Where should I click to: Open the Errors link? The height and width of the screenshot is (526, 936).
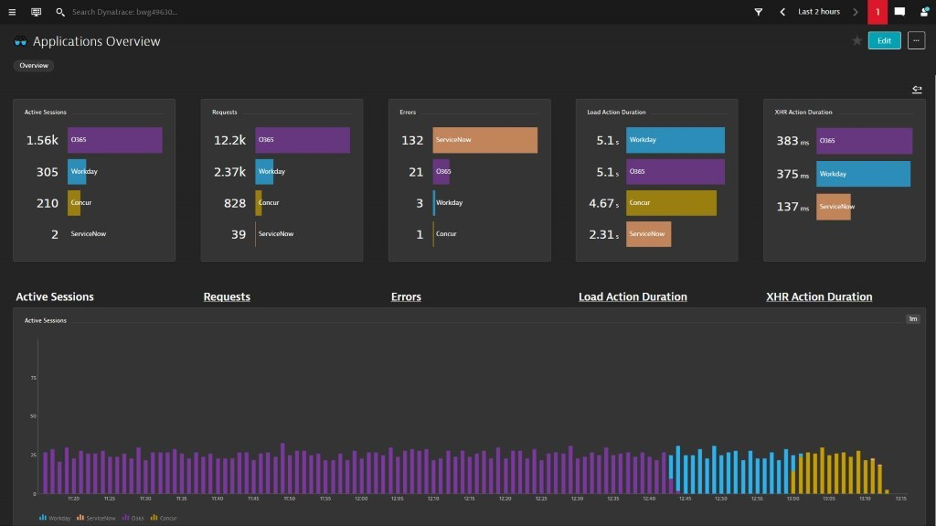406,297
